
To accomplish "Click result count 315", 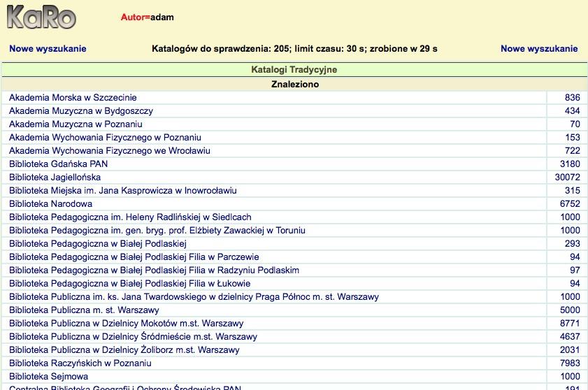I will pyautogui.click(x=573, y=191).
